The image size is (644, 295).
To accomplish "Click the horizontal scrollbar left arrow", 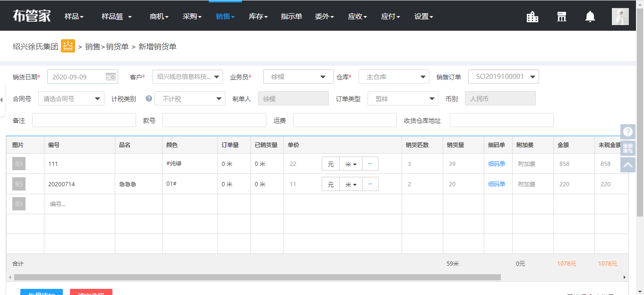I will (9, 278).
